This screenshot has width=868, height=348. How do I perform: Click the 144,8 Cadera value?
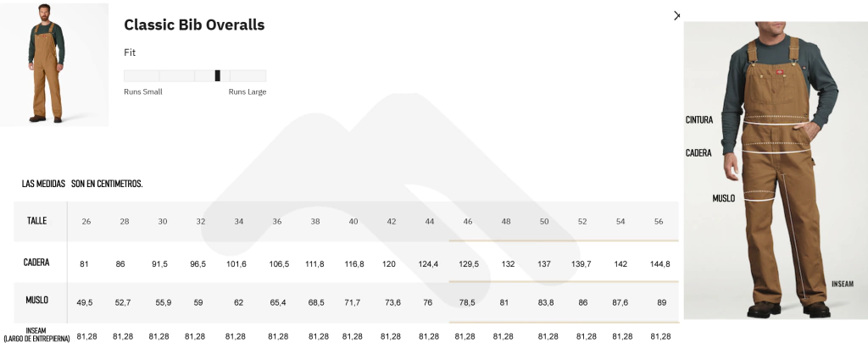[659, 264]
